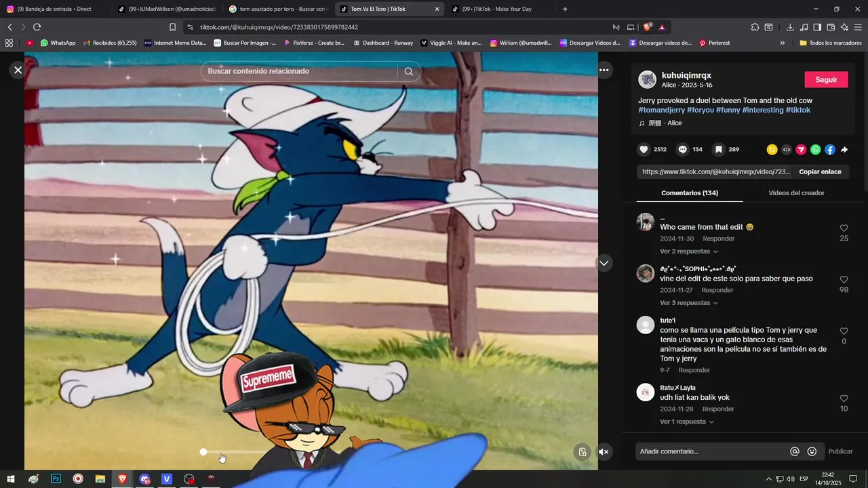Go back in browser history
Screen dimensions: 868x488
click(x=9, y=27)
